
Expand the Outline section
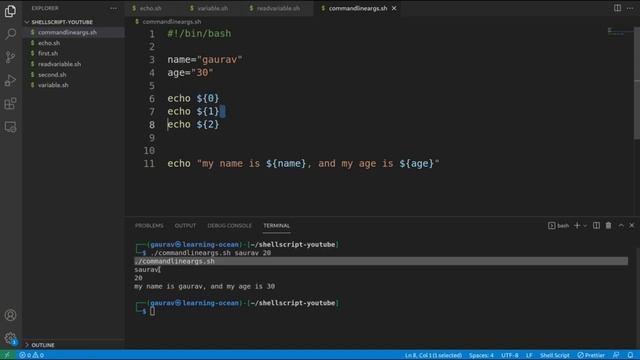42,345
